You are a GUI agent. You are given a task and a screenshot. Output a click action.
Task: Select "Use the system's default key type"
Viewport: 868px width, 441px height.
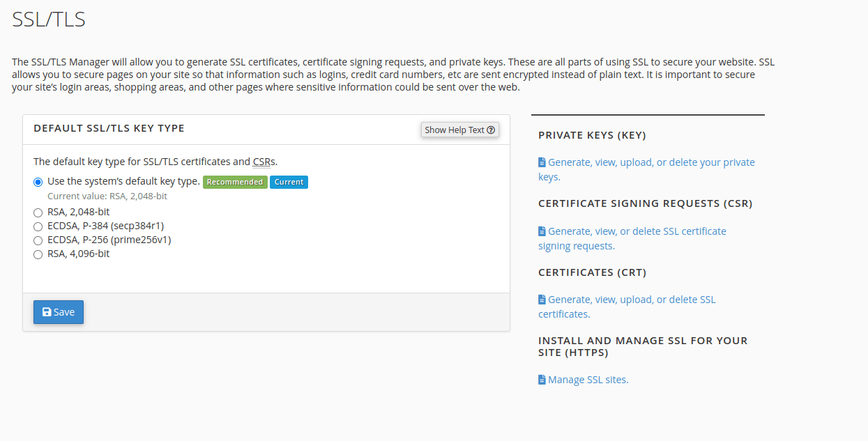[38, 182]
